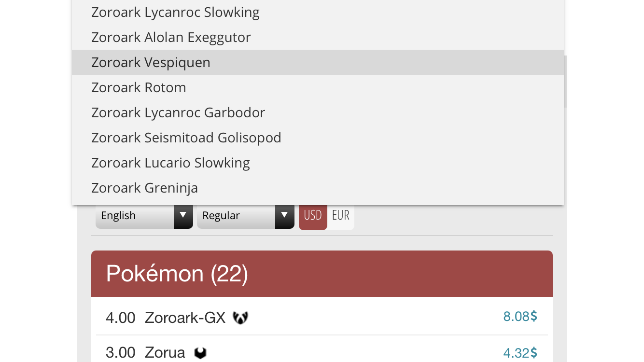Open the Zoroark-GX card link
This screenshot has width=644, height=362.
click(x=185, y=318)
